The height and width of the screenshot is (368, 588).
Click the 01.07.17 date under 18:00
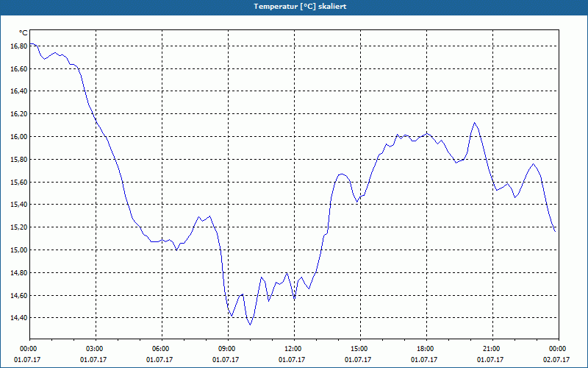424,360
